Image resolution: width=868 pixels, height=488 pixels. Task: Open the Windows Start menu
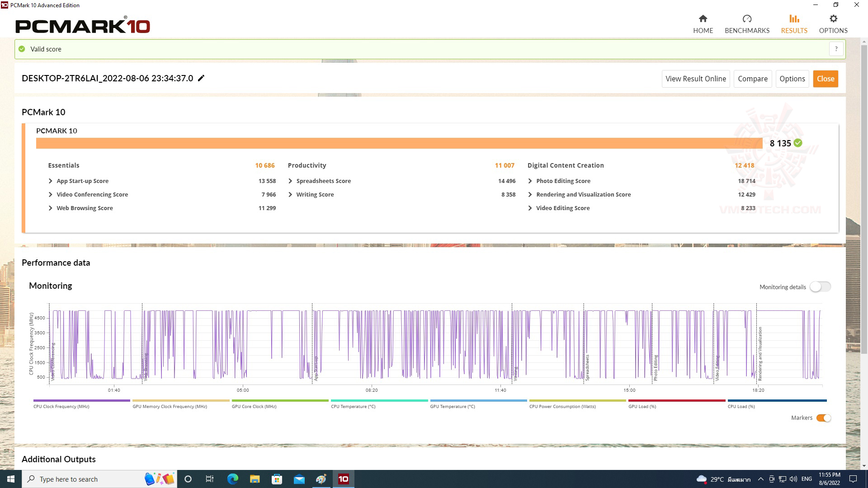(10, 479)
